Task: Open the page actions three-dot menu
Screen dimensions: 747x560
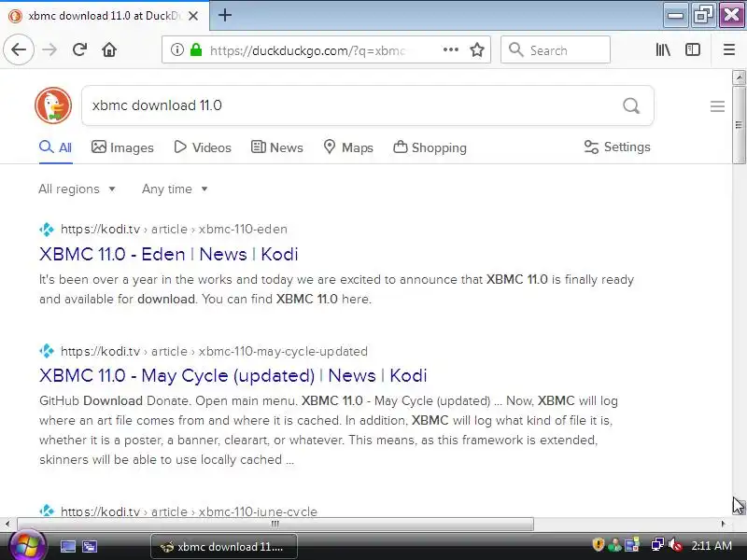Action: tap(451, 49)
